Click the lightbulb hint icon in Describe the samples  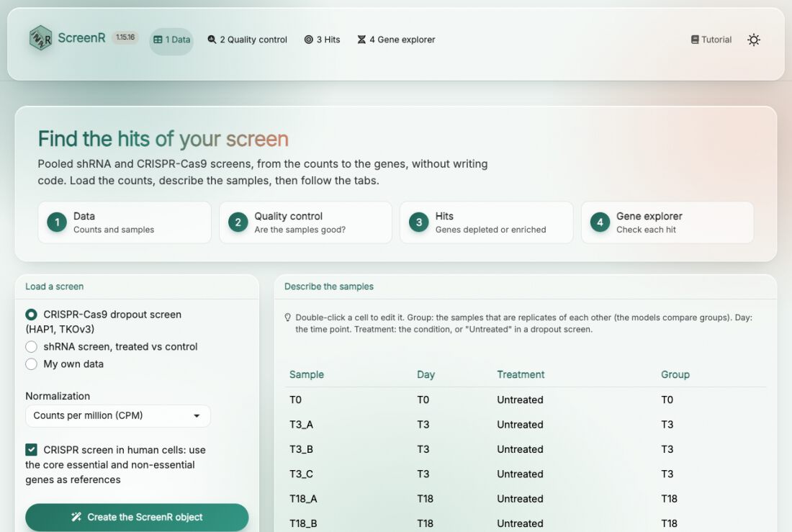288,317
